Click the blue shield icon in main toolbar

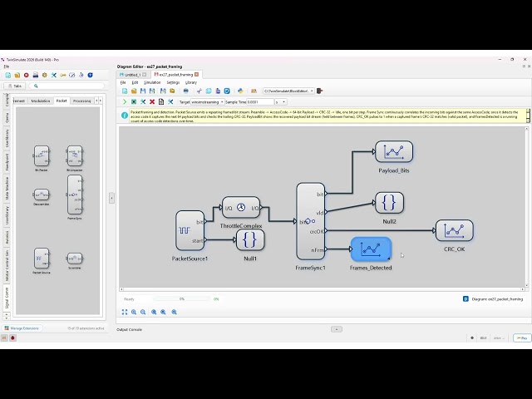[x=91, y=75]
